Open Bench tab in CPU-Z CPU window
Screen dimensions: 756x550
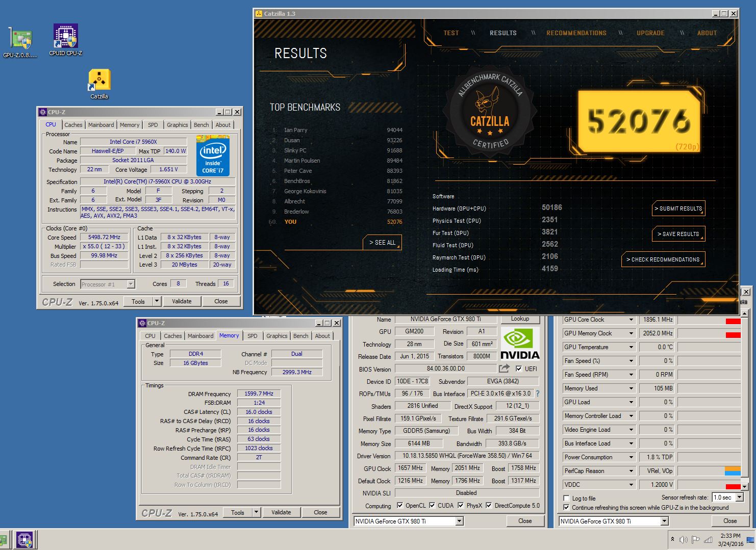click(x=201, y=125)
